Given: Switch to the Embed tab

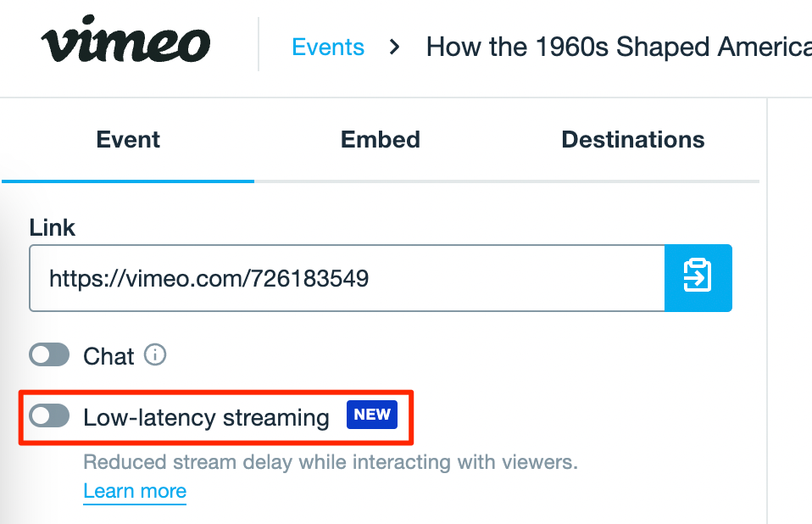Looking at the screenshot, I should tap(380, 139).
